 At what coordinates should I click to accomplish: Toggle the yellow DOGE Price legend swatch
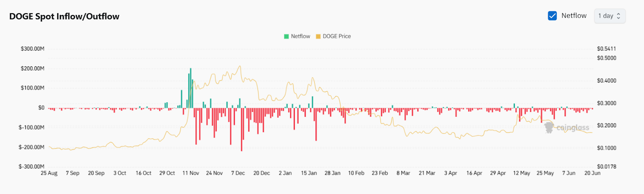click(318, 36)
